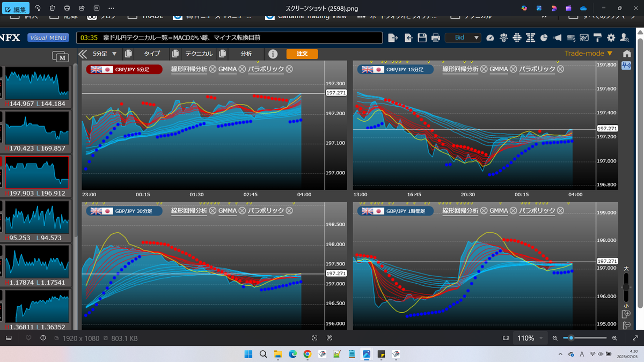644x362 pixels.
Task: Click the import file icon in trading toolbar
Action: 408,38
